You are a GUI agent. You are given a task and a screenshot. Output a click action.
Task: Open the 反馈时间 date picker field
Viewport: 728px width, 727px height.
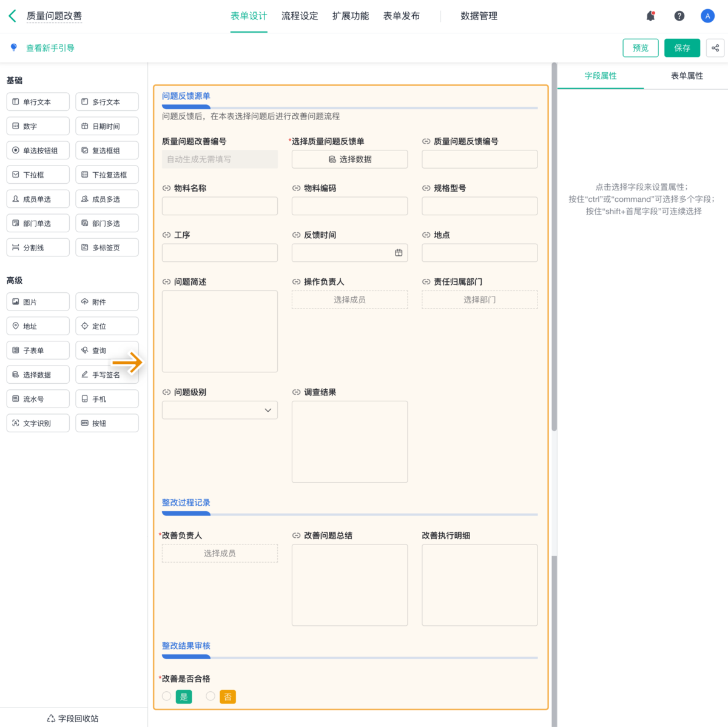pos(349,253)
